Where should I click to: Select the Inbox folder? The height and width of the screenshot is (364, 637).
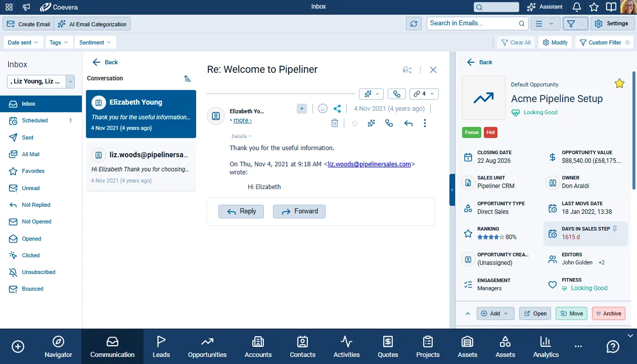(x=41, y=104)
